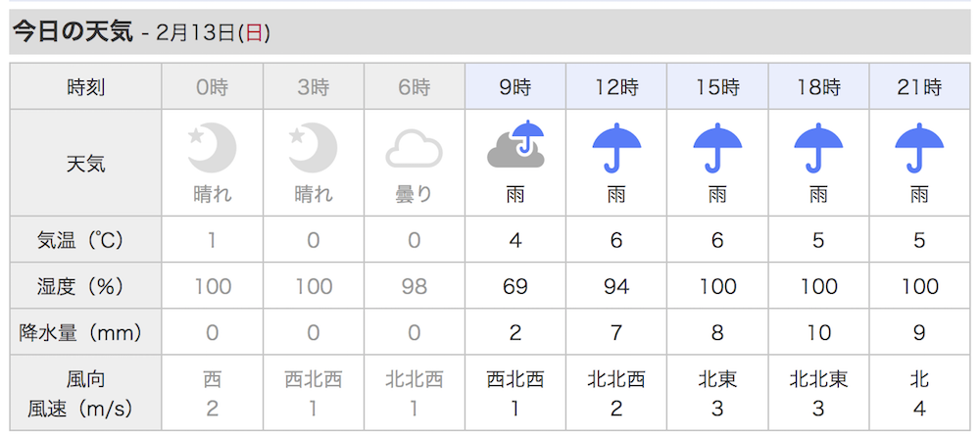Click the moon icon at 0時
Screen dimensions: 980x438
pyautogui.click(x=213, y=148)
